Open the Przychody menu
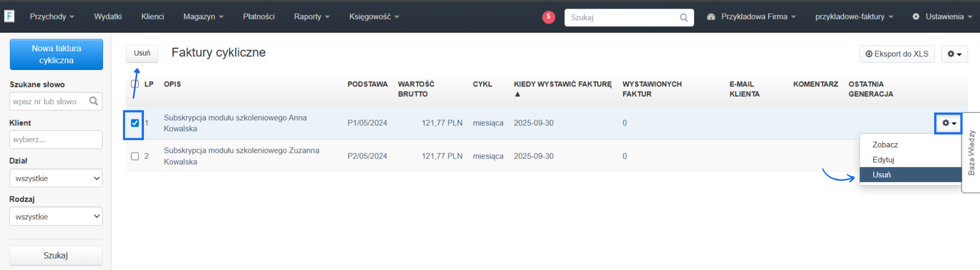Viewport: 980px width, 270px height. pyautogui.click(x=52, y=17)
